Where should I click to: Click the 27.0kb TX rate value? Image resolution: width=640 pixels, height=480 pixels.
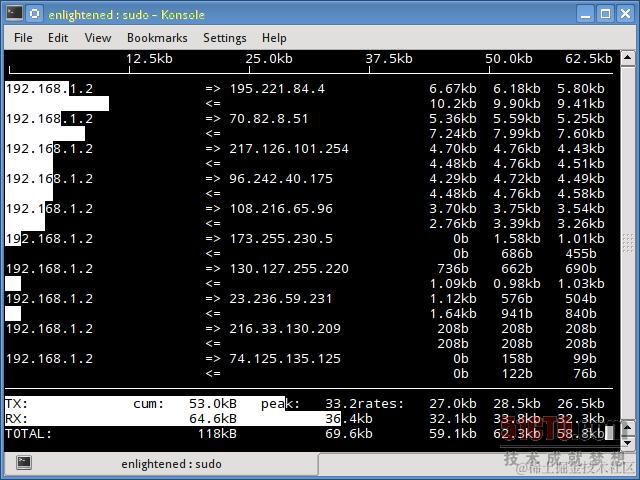(x=453, y=404)
